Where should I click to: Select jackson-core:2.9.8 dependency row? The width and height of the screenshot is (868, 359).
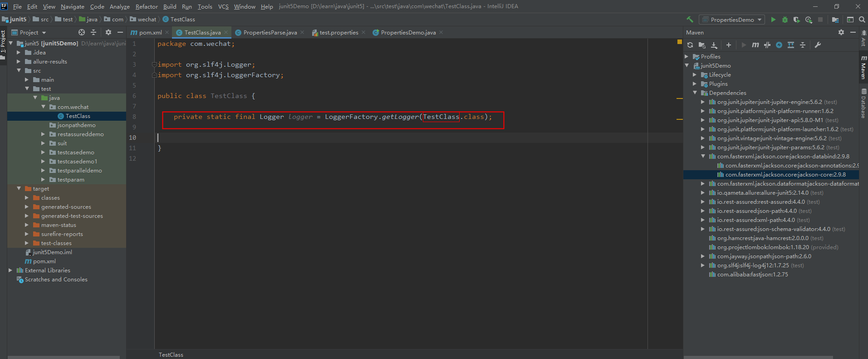tap(771, 174)
